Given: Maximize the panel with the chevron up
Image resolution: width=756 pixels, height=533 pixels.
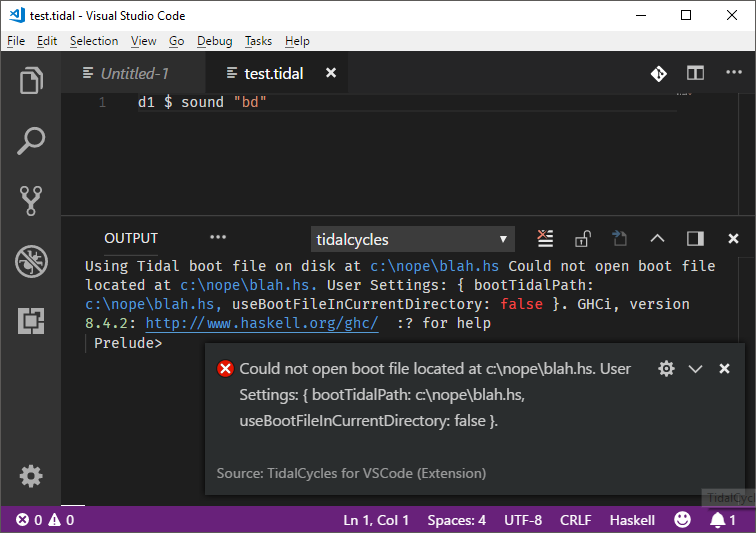Looking at the screenshot, I should (x=657, y=238).
